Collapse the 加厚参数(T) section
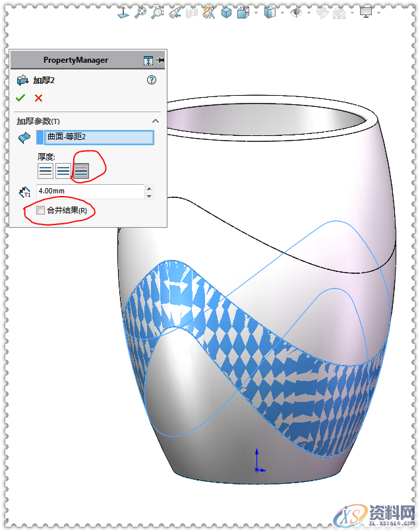 tap(156, 121)
